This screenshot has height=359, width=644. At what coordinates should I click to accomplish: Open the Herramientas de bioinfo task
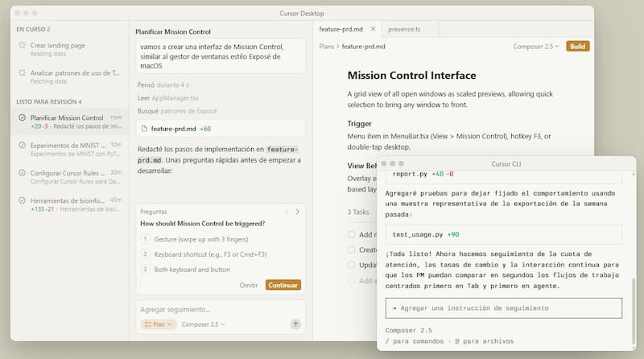[70, 204]
